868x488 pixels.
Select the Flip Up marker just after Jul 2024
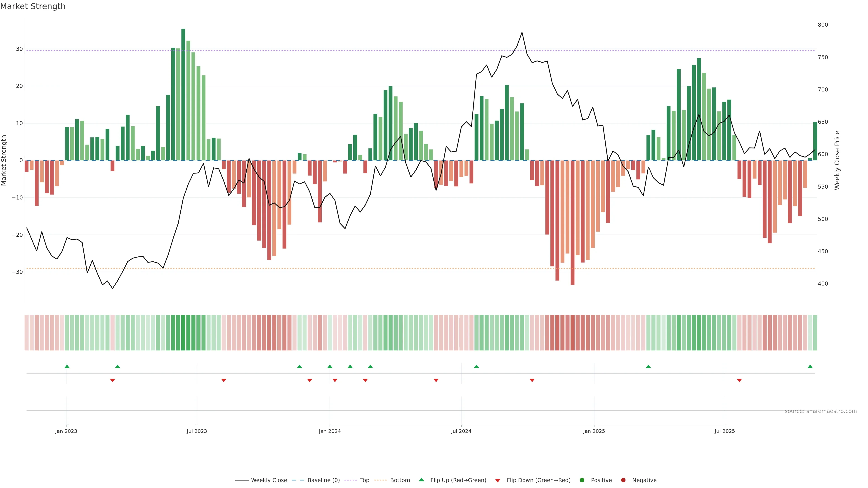(x=476, y=366)
